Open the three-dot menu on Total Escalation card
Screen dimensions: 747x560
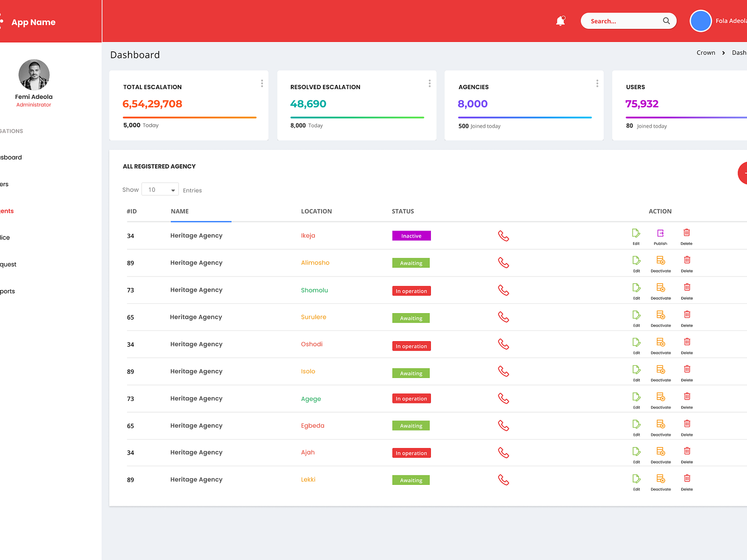[x=262, y=84]
